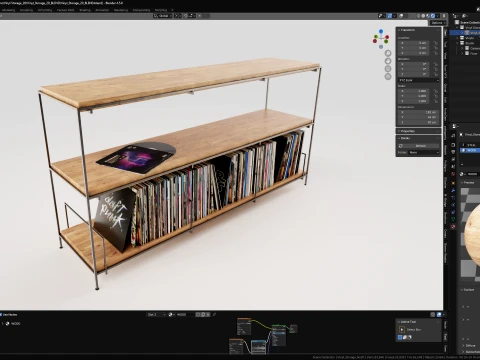Toggle the camera view icon in viewport
Image resolution: width=480 pixels, height=360 pixels.
click(388, 69)
